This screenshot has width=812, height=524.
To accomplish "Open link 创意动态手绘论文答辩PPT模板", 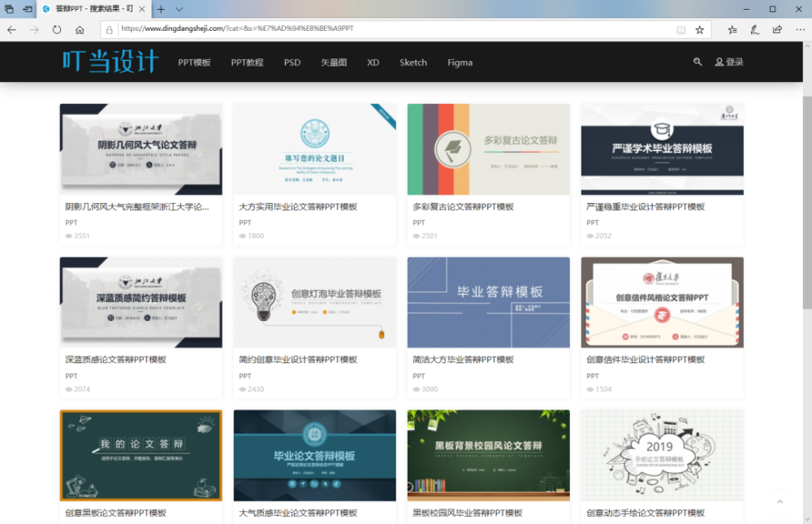I will tap(646, 513).
